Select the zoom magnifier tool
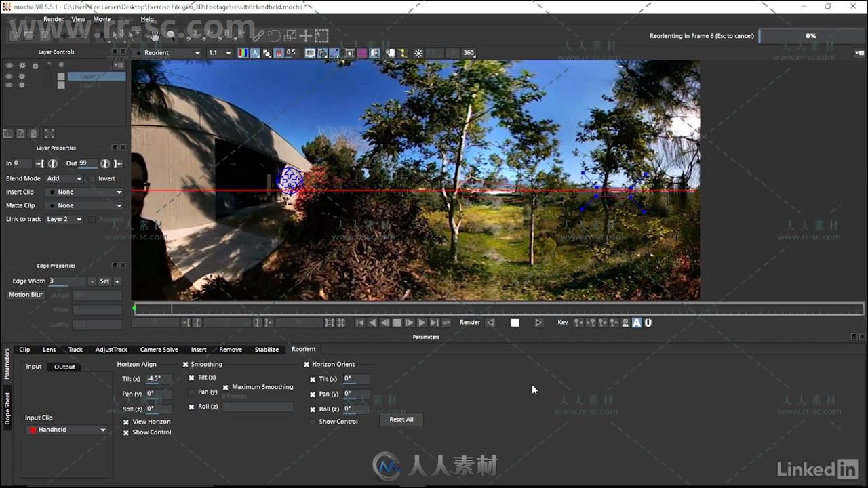 point(171,35)
